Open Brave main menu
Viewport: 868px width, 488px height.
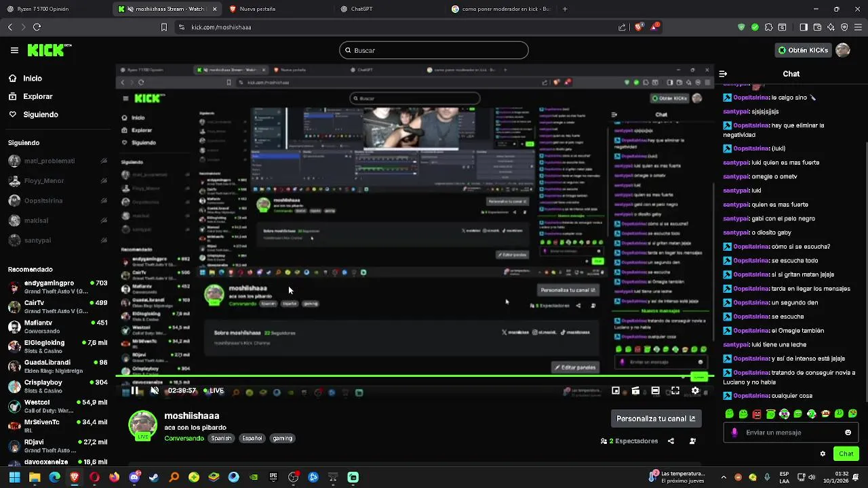858,27
